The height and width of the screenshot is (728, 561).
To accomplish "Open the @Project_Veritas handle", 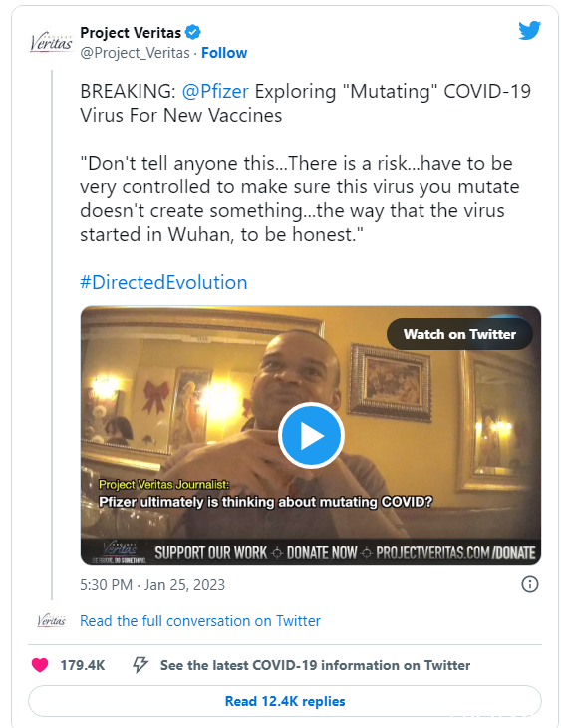I will (136, 53).
